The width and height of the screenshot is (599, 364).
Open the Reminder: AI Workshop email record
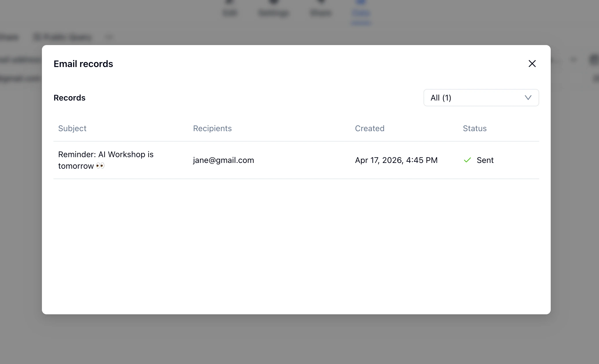(x=106, y=155)
